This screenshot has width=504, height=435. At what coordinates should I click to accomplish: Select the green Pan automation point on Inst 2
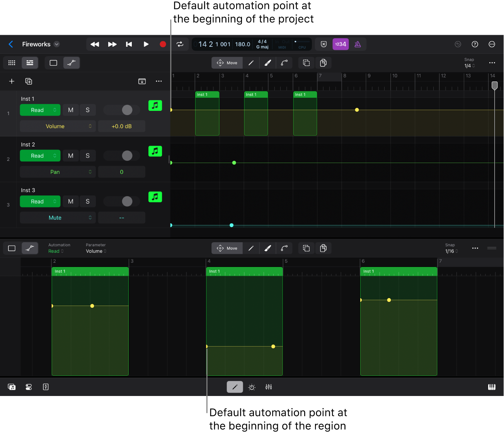pos(234,163)
